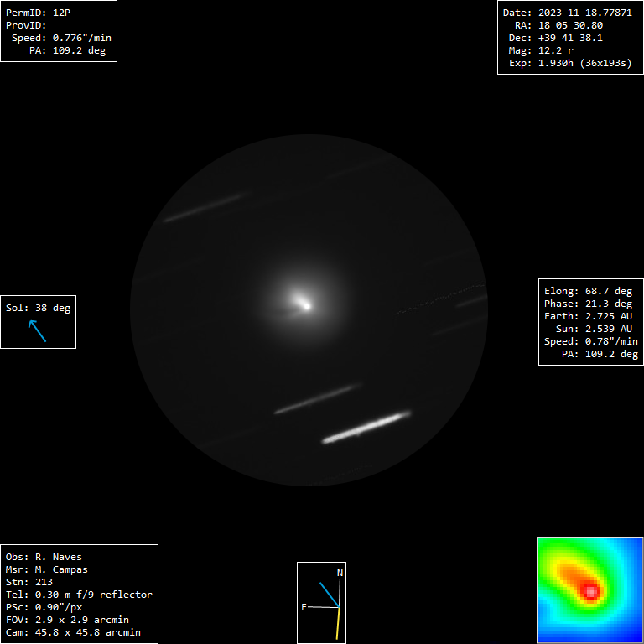Click the Elong: 68.7 deg line
The image size is (644, 644).
tap(588, 291)
